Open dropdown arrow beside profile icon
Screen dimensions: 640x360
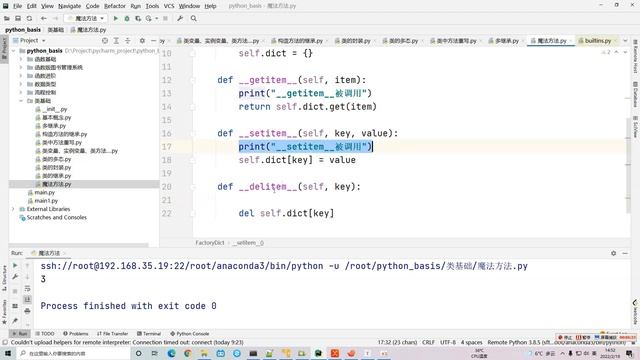click(x=156, y=18)
